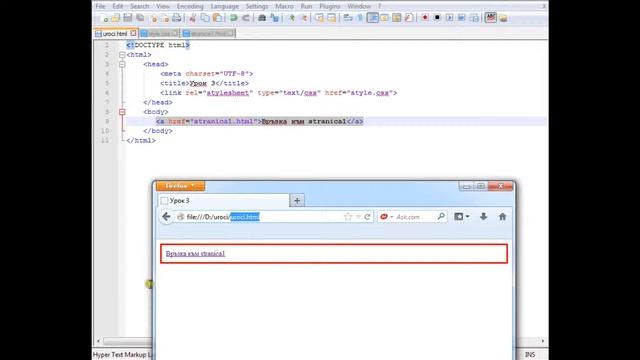Click the Replace toolbar icon
This screenshot has width=640, height=360.
[x=275, y=18]
